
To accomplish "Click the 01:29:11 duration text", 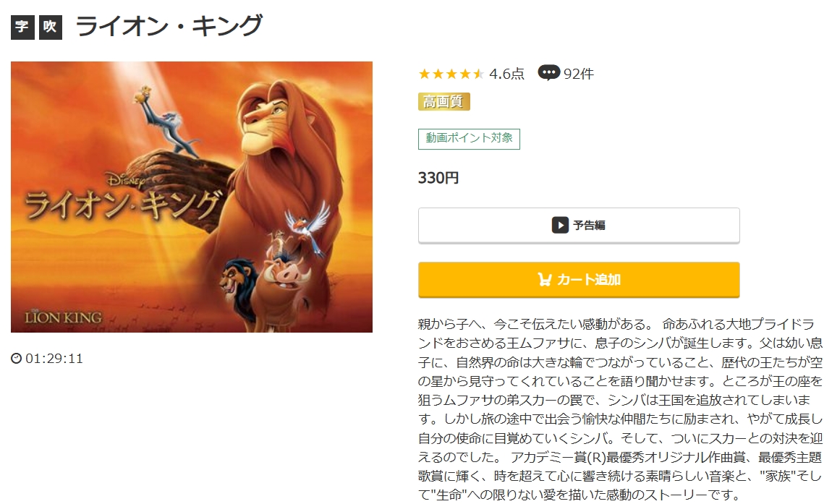I will tap(54, 359).
